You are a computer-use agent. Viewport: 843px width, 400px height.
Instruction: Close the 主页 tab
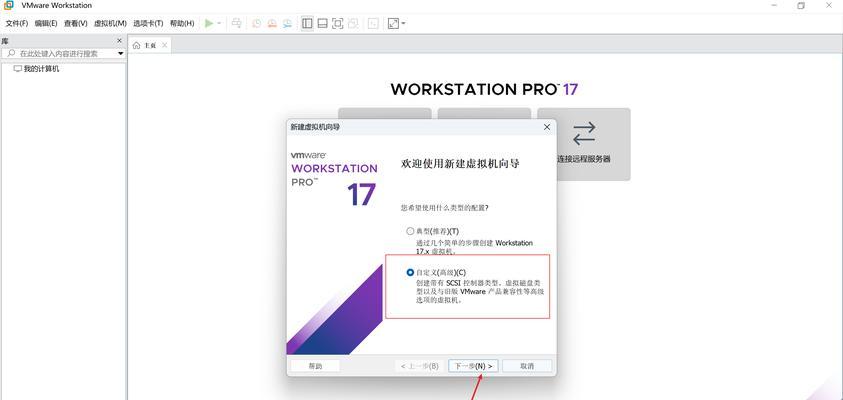[x=165, y=45]
